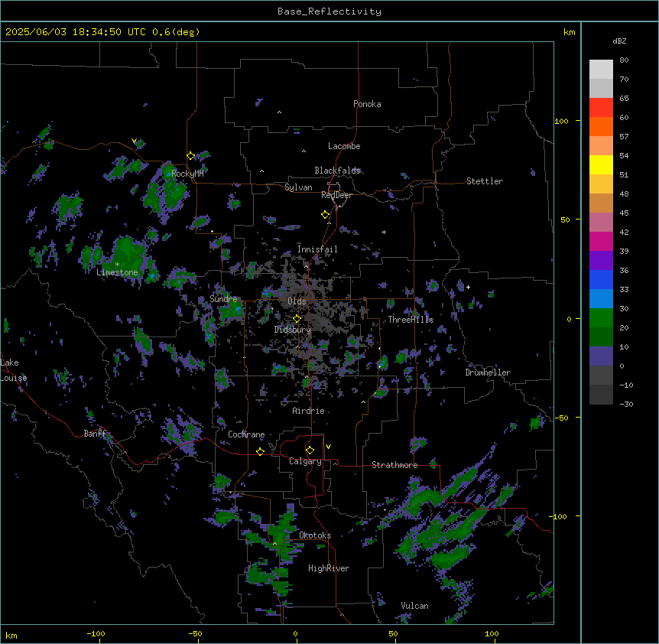Click the Ponoka city label
The image size is (659, 644).
coord(367,104)
